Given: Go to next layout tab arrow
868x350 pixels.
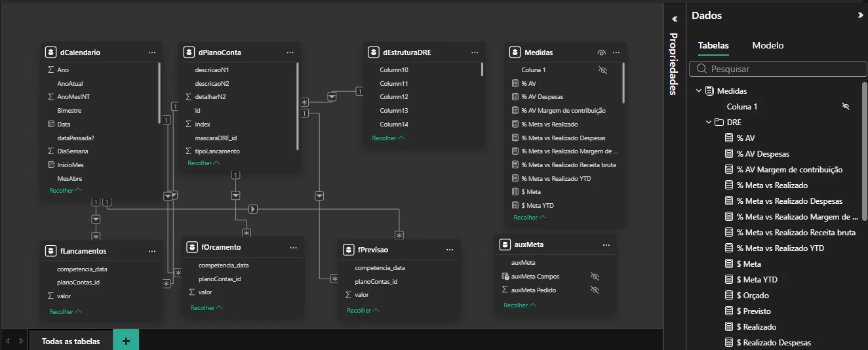Looking at the screenshot, I should tap(22, 341).
